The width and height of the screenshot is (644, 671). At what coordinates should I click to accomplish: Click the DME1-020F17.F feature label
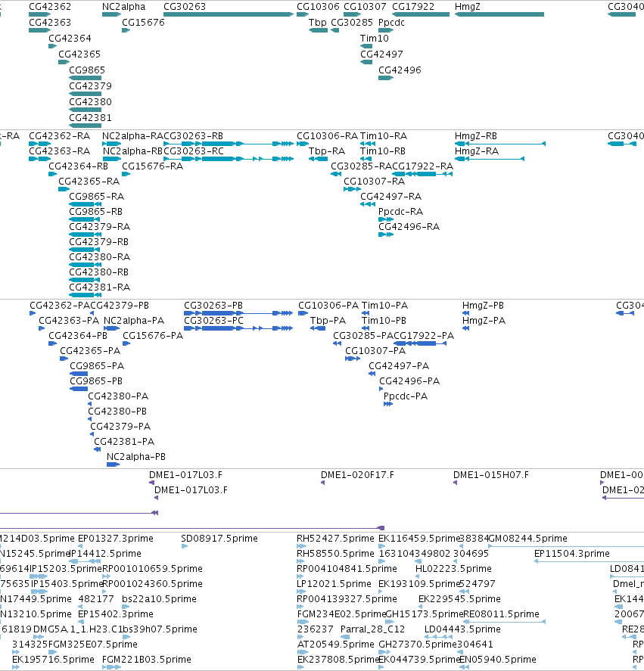point(357,475)
